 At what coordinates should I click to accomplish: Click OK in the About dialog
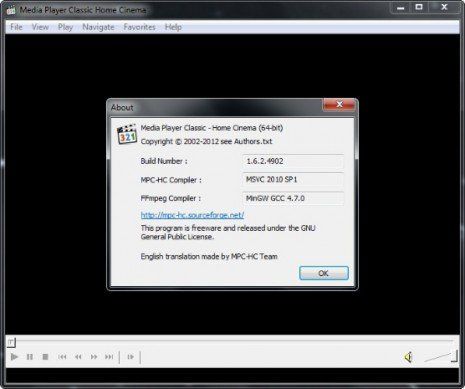324,273
